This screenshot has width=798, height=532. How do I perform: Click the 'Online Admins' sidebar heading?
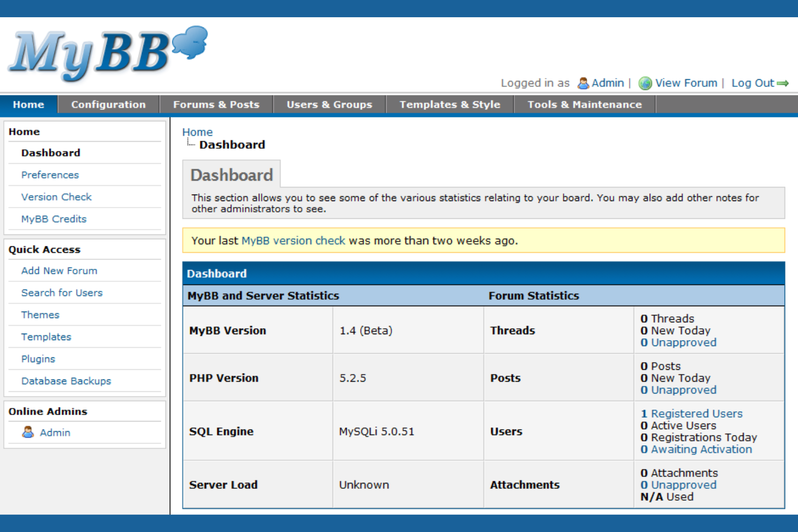[x=47, y=411]
